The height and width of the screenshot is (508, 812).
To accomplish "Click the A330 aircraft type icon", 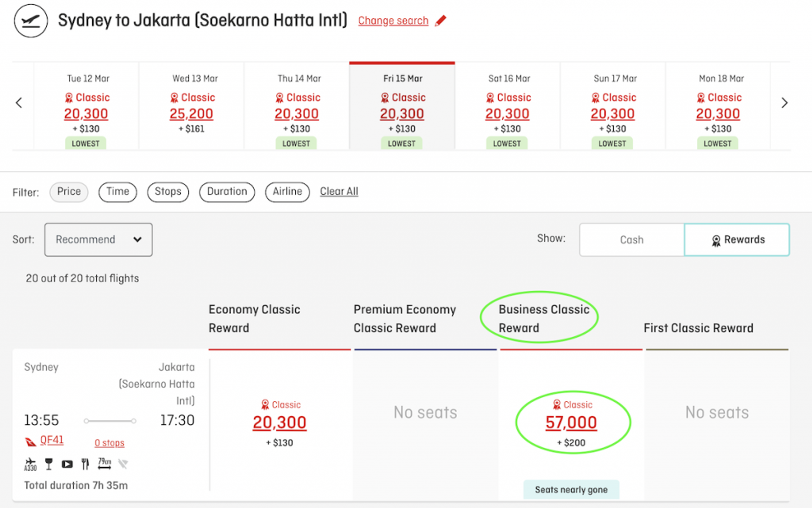I will coord(30,464).
